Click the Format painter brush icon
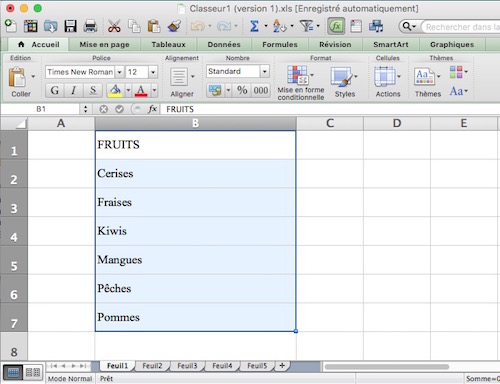 click(x=174, y=26)
